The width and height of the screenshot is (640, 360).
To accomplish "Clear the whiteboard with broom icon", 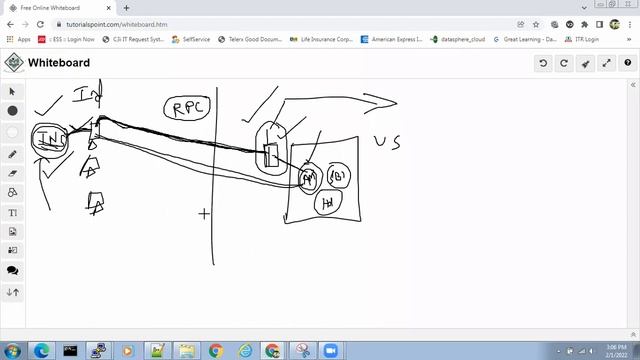I will pos(585,63).
